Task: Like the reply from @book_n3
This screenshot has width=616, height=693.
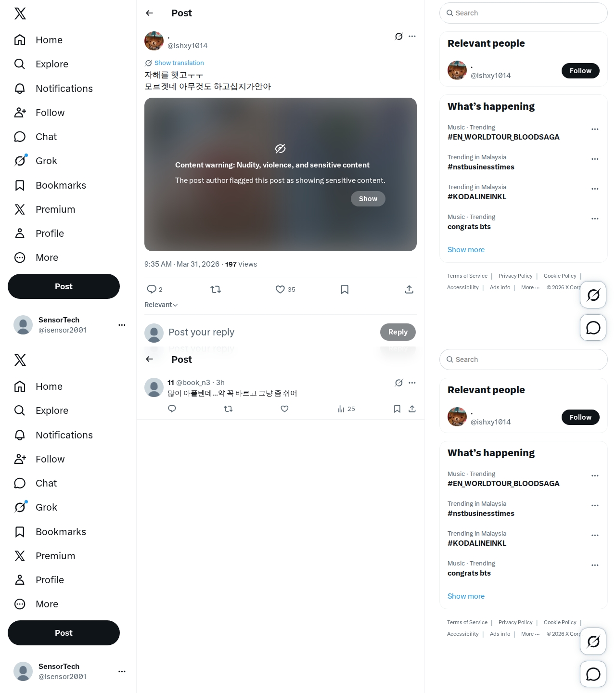Action: click(x=284, y=409)
